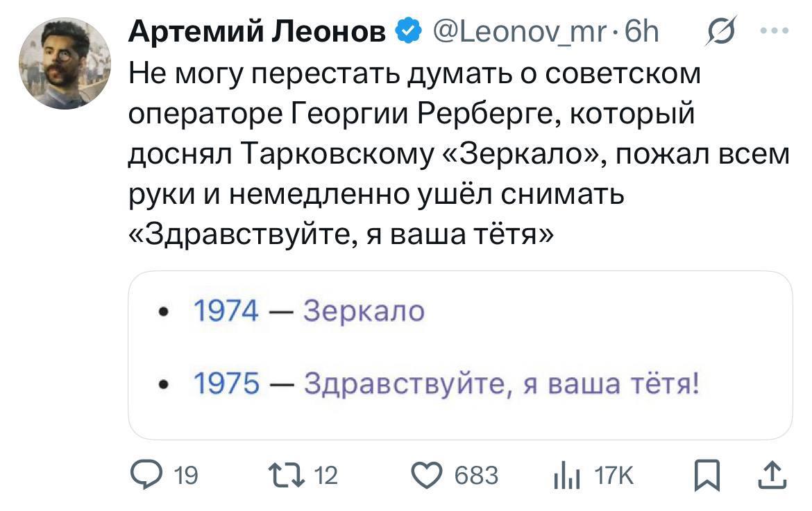Click the reply speech bubble icon
The image size is (812, 511).
pos(146,475)
